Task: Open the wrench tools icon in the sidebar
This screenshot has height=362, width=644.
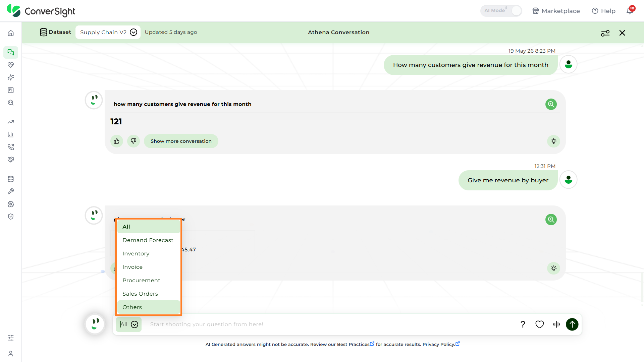Action: tap(11, 191)
